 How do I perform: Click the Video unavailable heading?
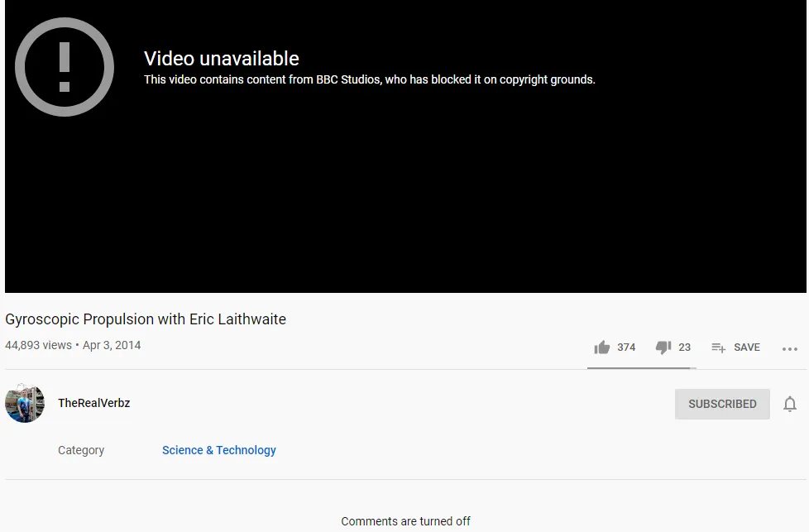[x=222, y=58]
